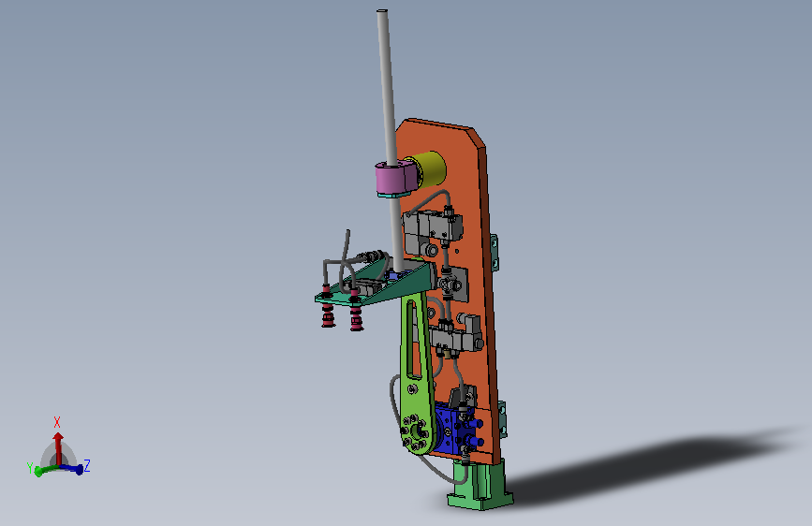Select the yellow cylinder on the plate

(431, 168)
